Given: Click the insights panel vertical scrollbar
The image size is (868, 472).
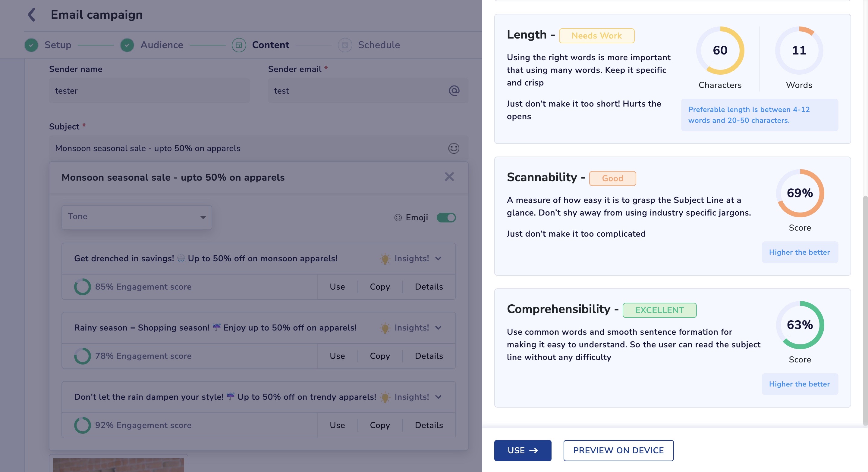Looking at the screenshot, I should click(865, 310).
